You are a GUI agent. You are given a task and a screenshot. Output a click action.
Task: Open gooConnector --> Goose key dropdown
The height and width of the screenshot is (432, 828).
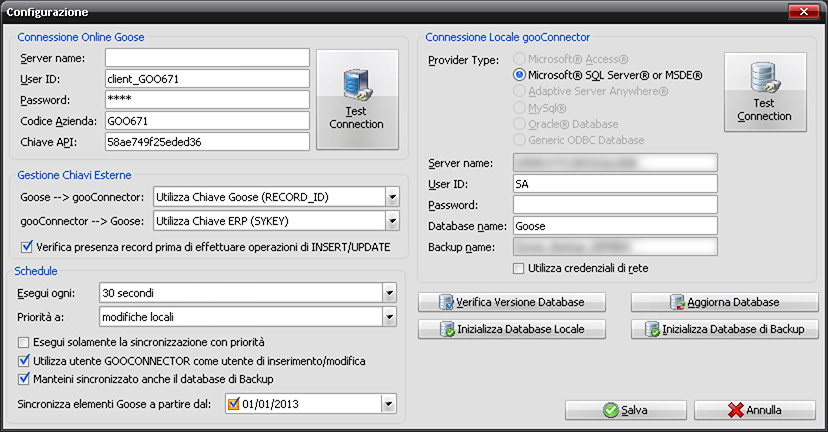pyautogui.click(x=392, y=221)
